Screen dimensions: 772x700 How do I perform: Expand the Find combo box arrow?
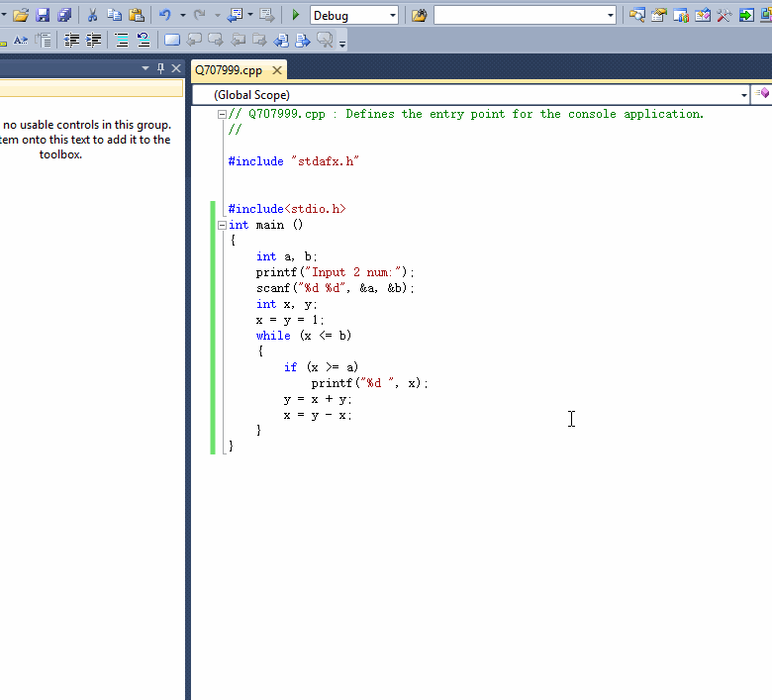click(x=611, y=15)
